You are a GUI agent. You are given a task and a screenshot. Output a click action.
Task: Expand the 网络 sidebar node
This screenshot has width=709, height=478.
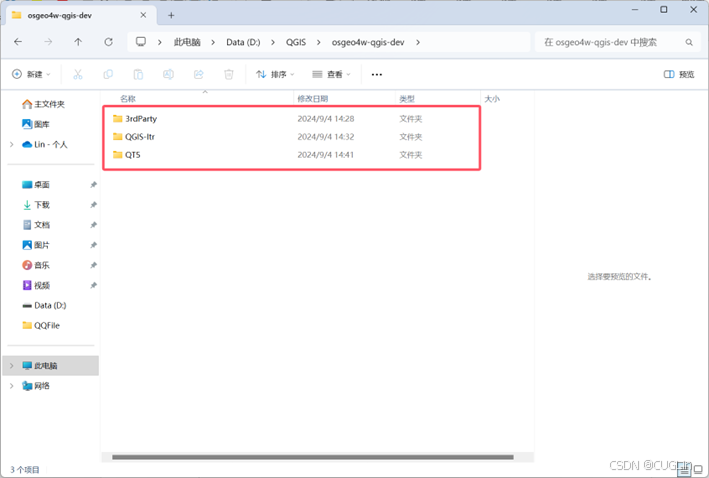[x=11, y=386]
